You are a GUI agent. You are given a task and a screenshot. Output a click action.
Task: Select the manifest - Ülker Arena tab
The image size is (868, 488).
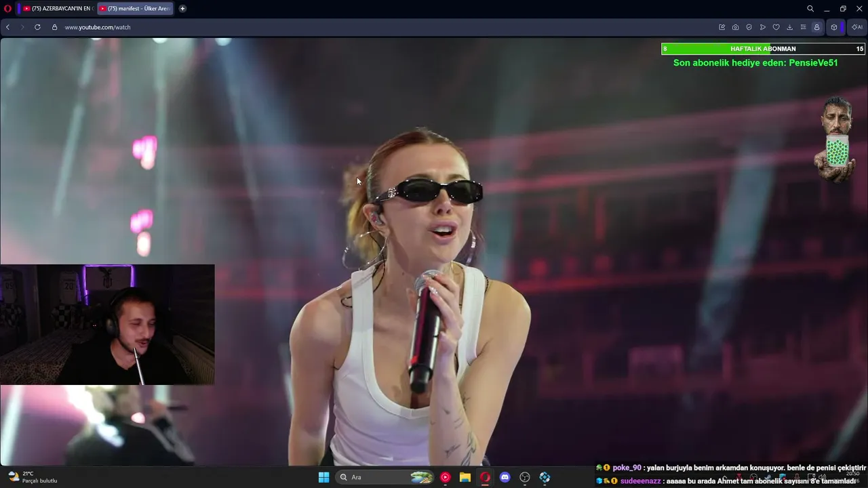tap(135, 9)
